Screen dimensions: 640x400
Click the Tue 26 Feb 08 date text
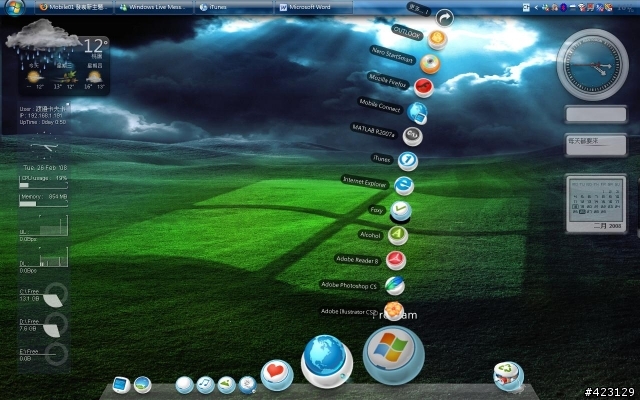pyautogui.click(x=45, y=167)
